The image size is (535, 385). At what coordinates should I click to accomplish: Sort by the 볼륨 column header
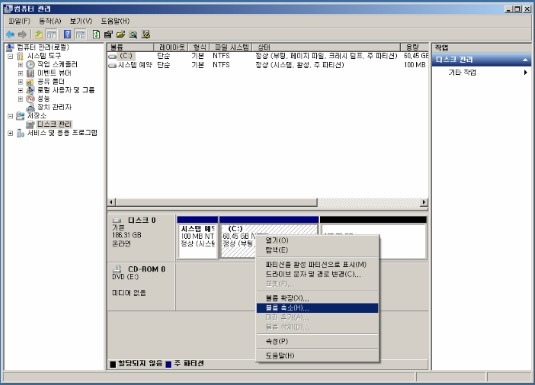pyautogui.click(x=130, y=47)
